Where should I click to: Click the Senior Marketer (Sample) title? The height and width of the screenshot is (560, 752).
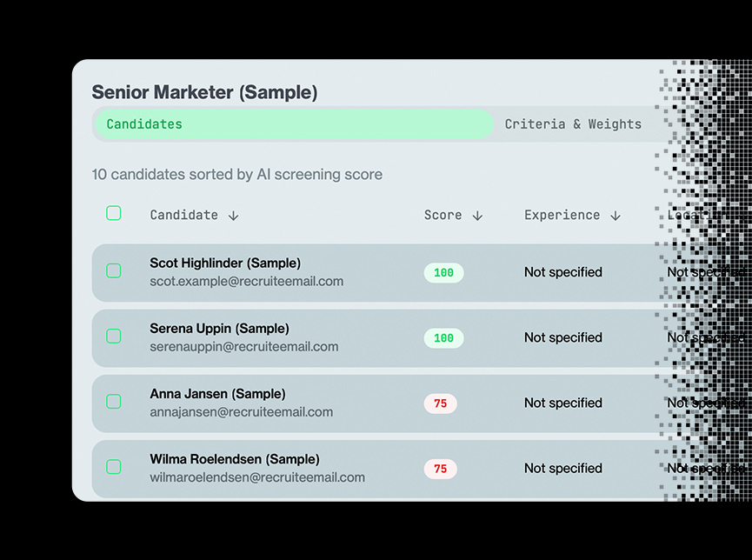[x=204, y=92]
